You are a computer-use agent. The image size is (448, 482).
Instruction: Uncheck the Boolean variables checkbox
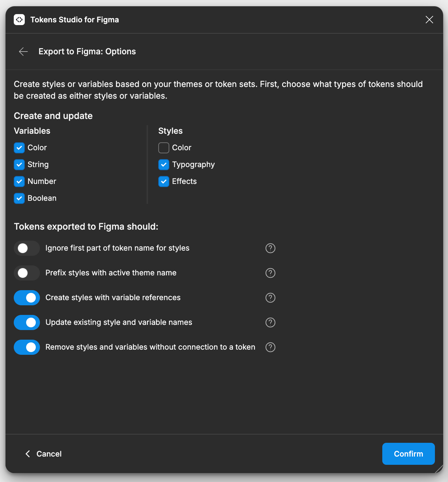(19, 198)
